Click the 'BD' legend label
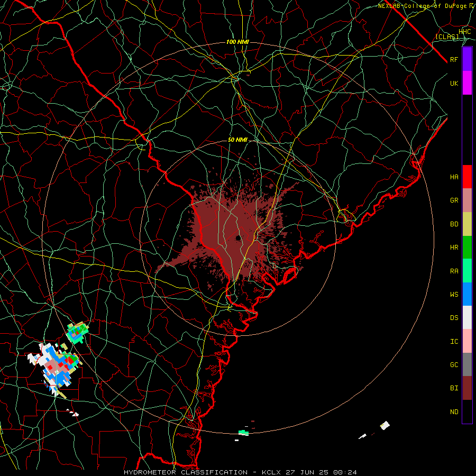The width and height of the screenshot is (476, 476). [x=454, y=224]
